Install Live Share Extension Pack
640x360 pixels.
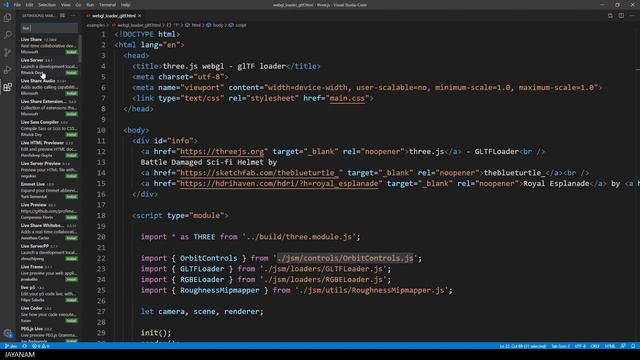point(71,114)
